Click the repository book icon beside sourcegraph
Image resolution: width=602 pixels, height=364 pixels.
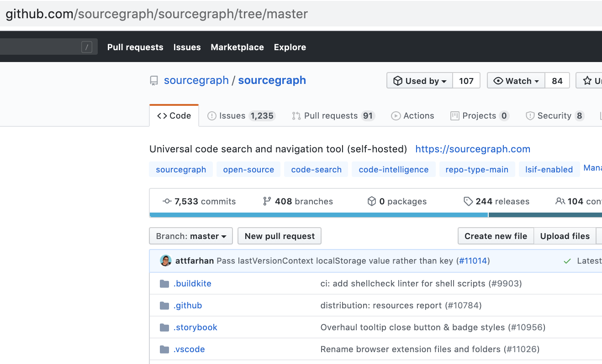click(154, 81)
